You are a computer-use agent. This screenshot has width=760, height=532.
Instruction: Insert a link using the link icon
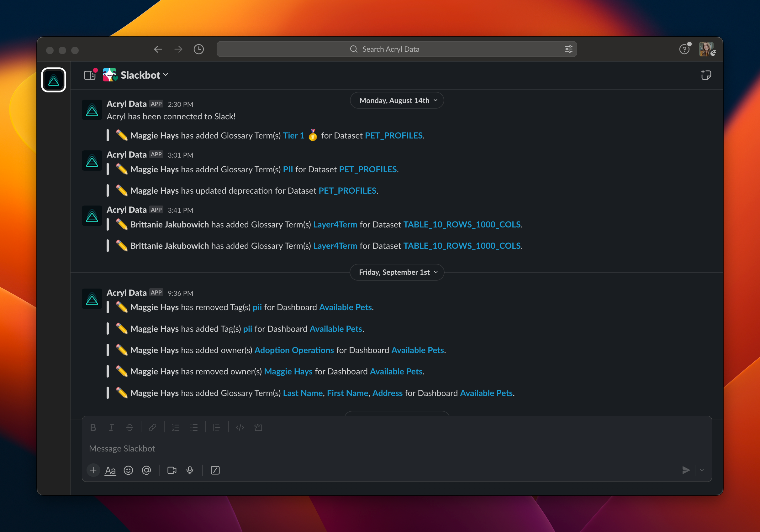(x=152, y=427)
